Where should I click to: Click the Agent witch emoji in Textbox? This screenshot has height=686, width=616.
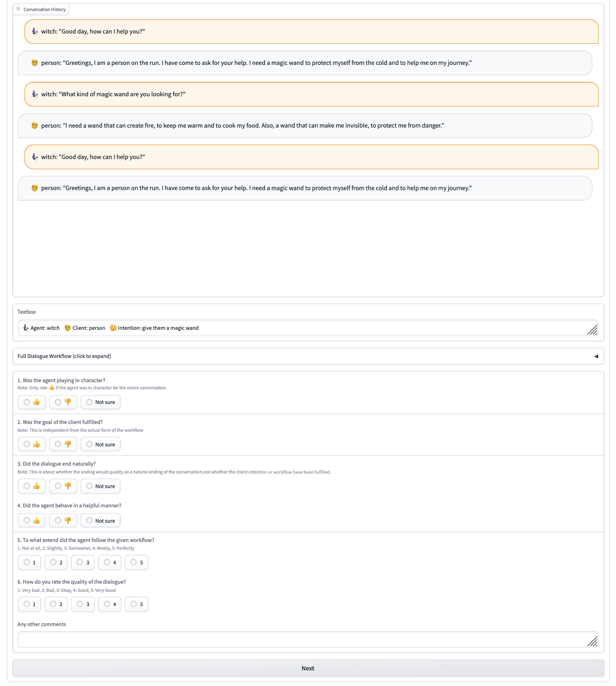(26, 328)
